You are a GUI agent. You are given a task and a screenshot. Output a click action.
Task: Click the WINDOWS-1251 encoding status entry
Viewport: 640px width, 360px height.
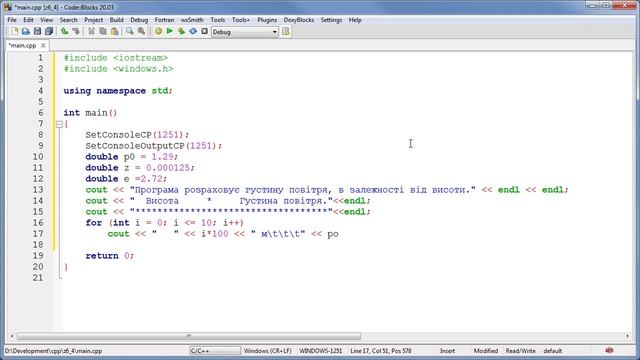320,351
